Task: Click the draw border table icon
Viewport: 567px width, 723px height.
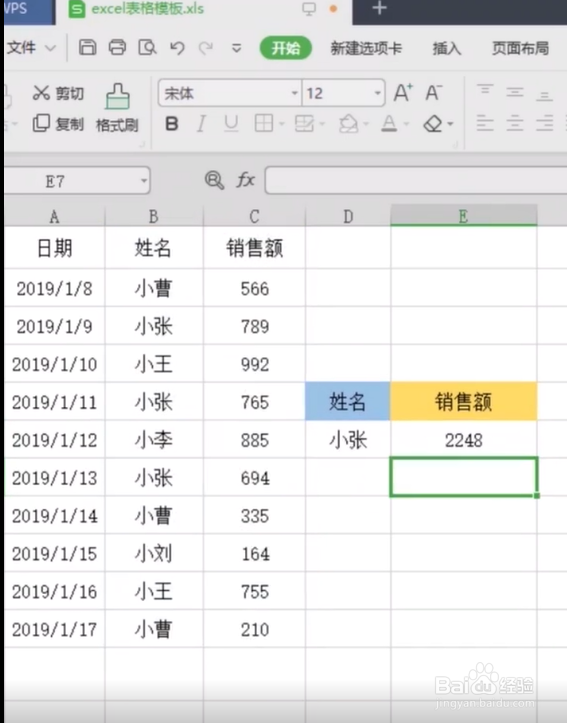Action: (x=304, y=123)
